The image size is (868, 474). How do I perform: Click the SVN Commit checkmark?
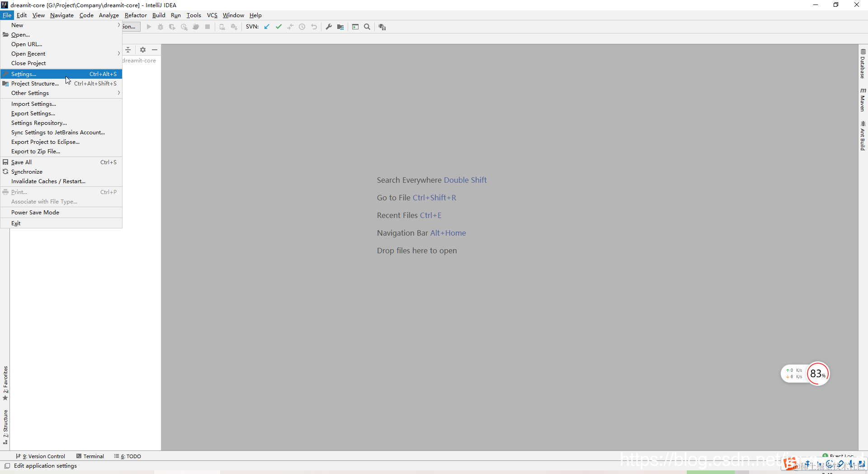pos(278,27)
